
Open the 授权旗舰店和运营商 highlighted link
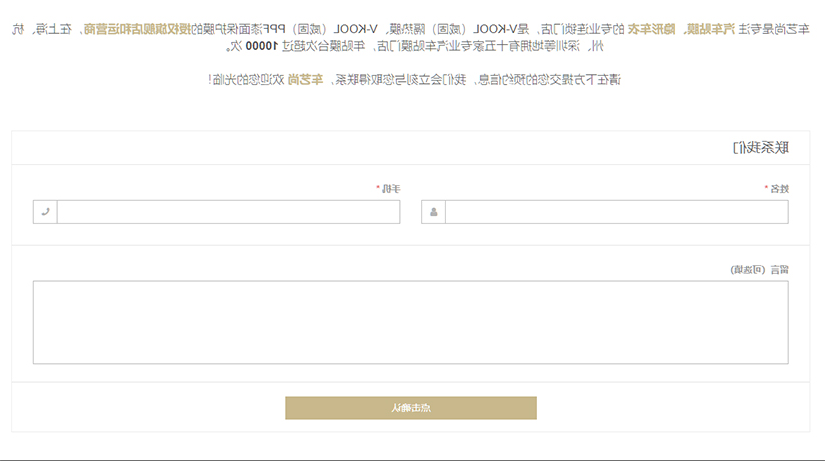(x=137, y=29)
